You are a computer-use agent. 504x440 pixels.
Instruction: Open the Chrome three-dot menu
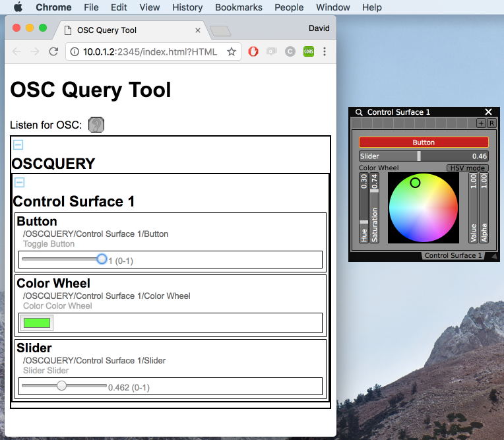point(325,51)
